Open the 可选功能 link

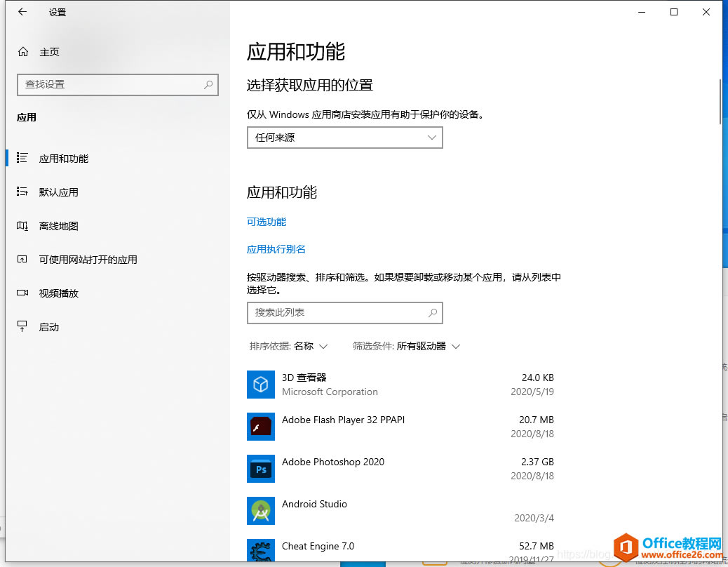266,222
